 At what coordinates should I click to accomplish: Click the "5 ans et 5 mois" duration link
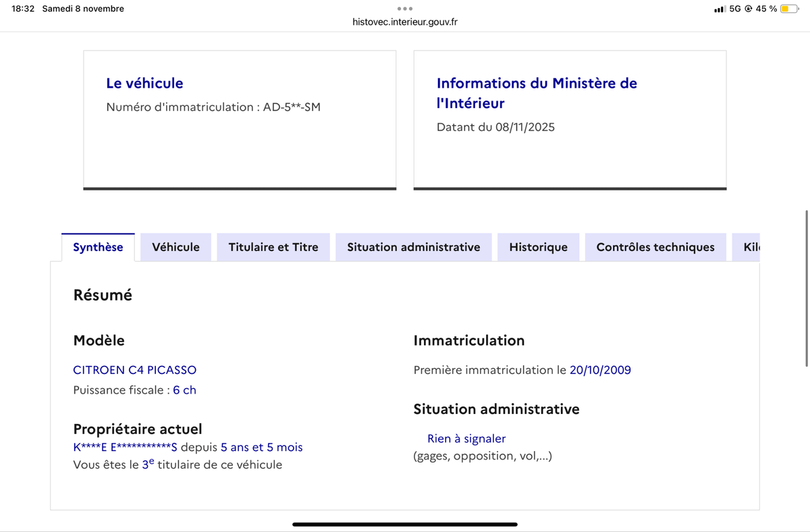260,447
